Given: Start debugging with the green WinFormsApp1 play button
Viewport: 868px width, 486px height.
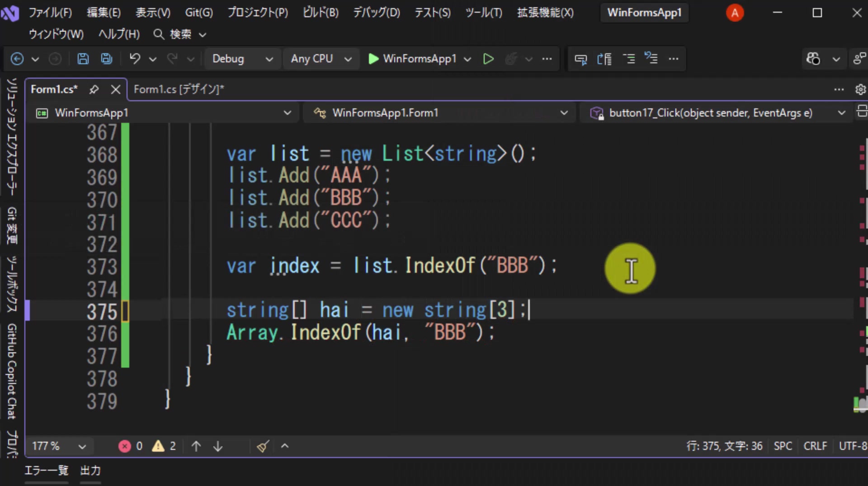Looking at the screenshot, I should pyautogui.click(x=412, y=59).
